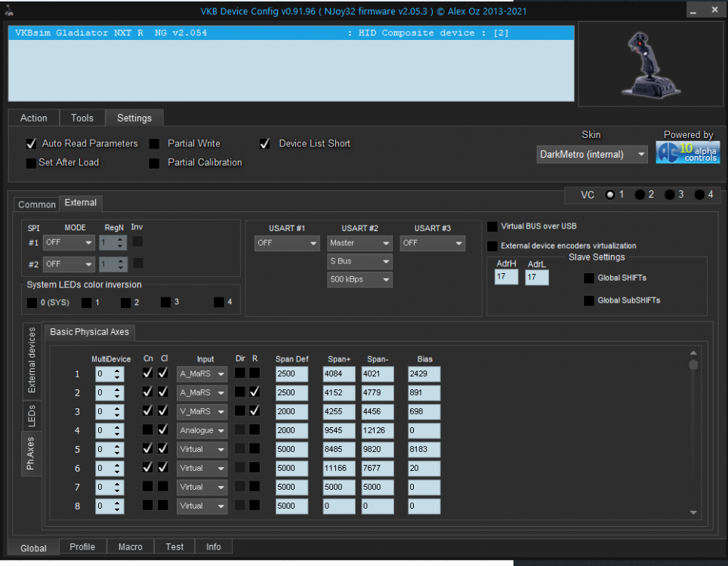Switch to the Test tab
Image resolution: width=728 pixels, height=566 pixels.
coord(174,546)
